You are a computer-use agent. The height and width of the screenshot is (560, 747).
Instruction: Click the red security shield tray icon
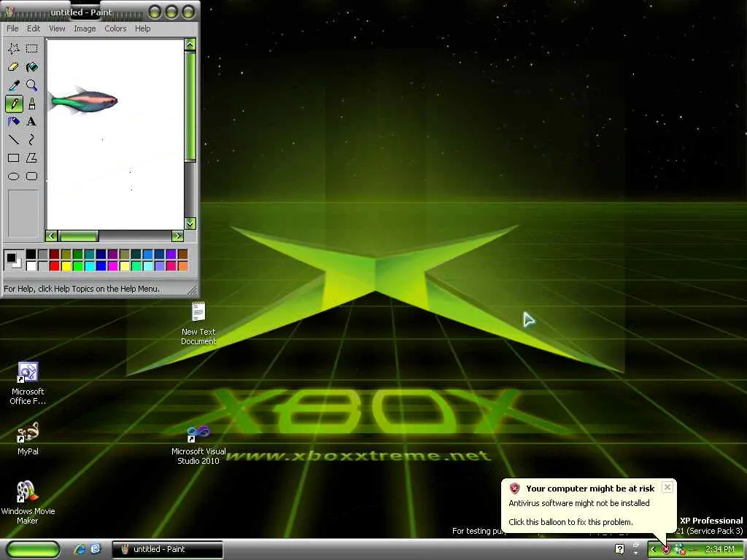(666, 550)
